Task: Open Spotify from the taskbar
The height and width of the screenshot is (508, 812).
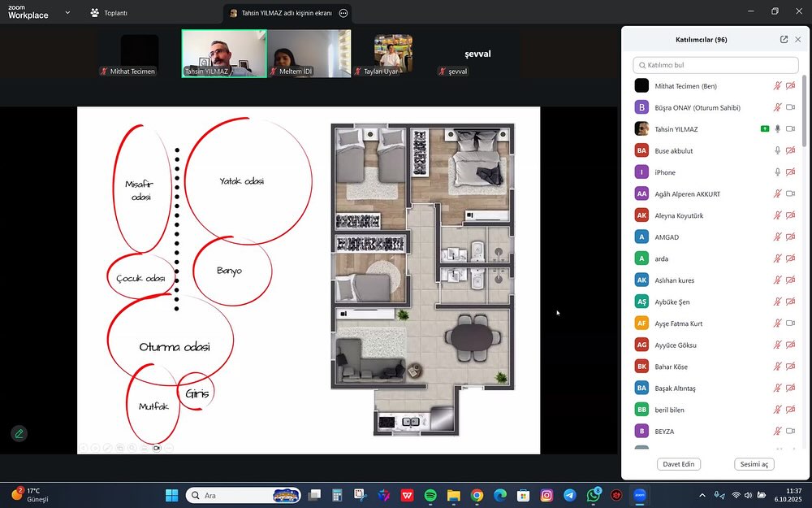Action: [x=430, y=495]
